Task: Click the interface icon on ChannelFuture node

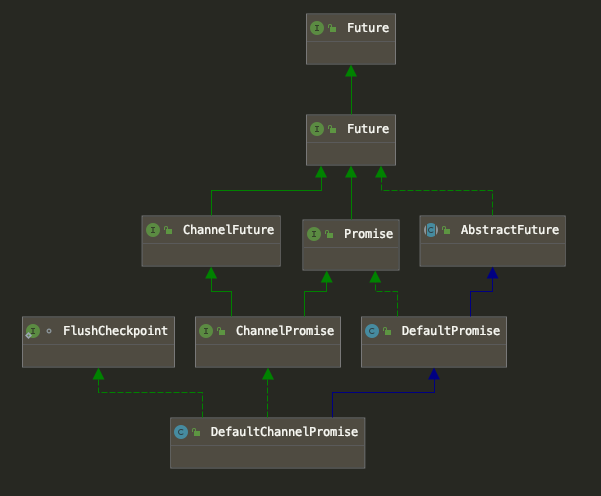Action: [152, 230]
